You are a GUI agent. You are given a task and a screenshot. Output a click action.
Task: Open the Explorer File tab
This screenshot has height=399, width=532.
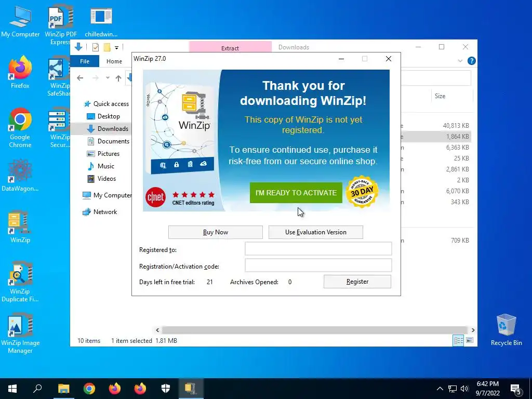click(x=85, y=61)
